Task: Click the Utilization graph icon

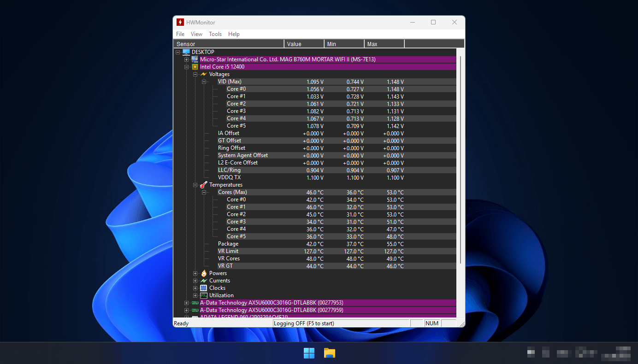Action: click(203, 295)
